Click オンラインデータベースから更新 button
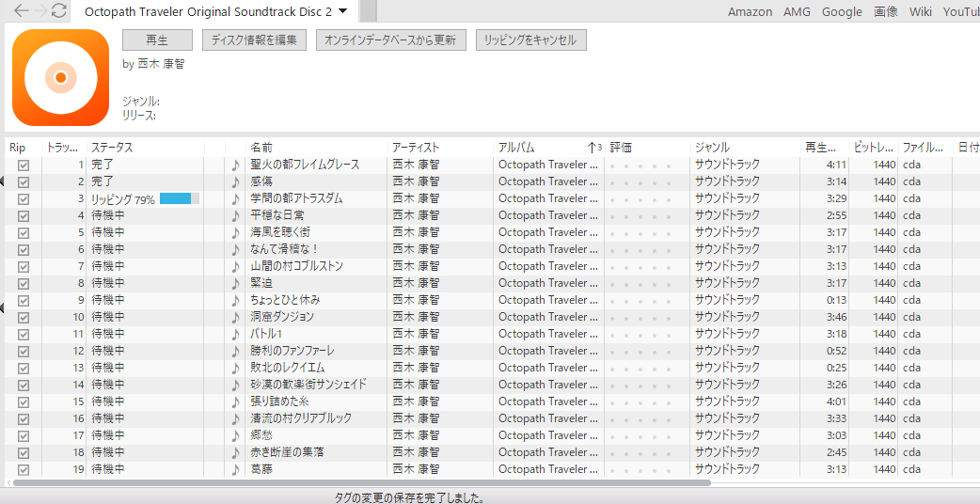The image size is (980, 504). coord(391,40)
